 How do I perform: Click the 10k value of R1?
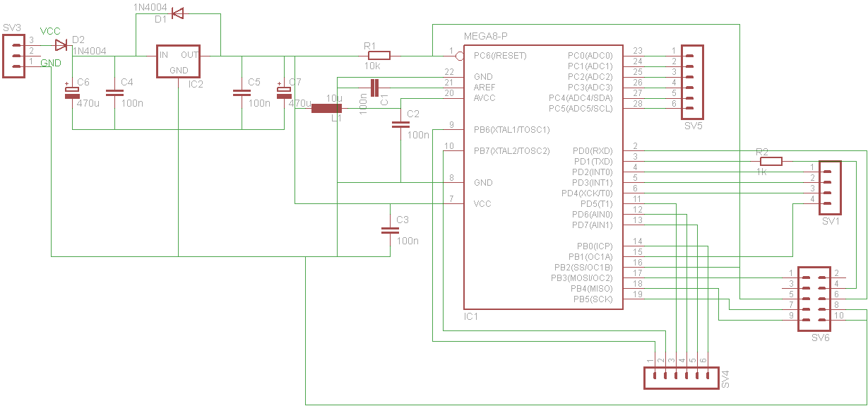(372, 66)
